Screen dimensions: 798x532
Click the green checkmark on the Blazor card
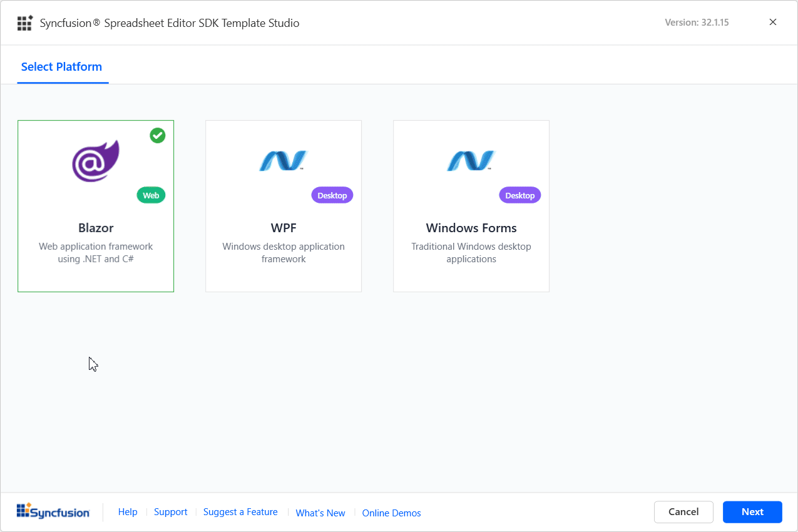coord(157,135)
